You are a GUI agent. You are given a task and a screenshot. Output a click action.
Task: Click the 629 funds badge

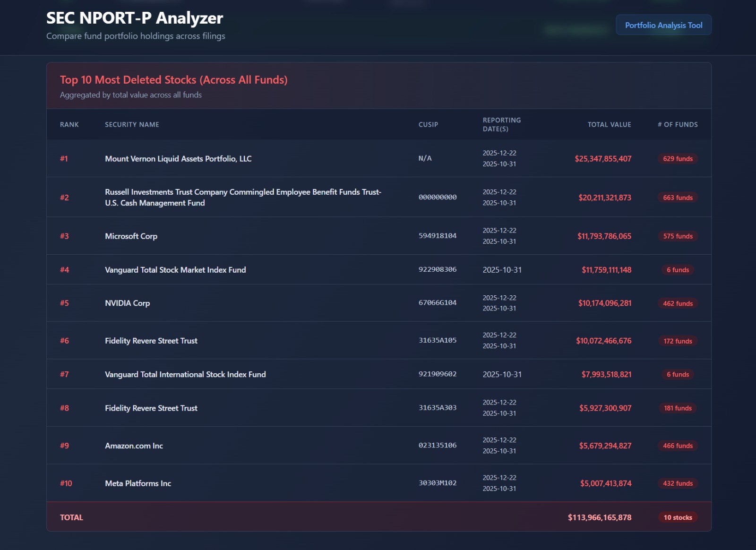[x=678, y=159]
